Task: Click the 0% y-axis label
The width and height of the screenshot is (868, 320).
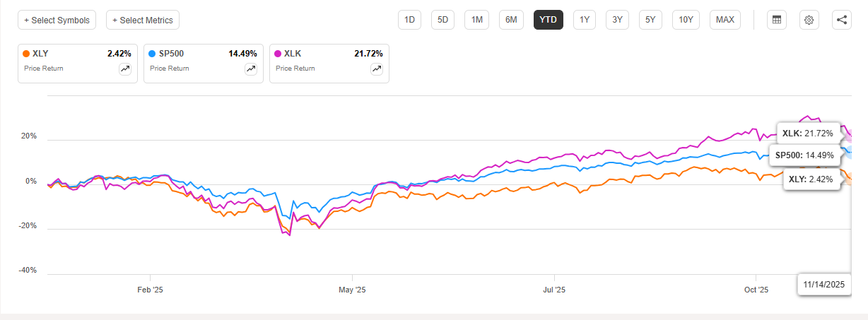Action: 30,182
